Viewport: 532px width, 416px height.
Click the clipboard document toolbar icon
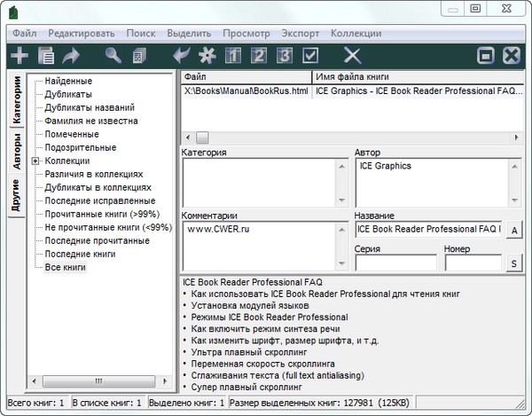[x=45, y=56]
